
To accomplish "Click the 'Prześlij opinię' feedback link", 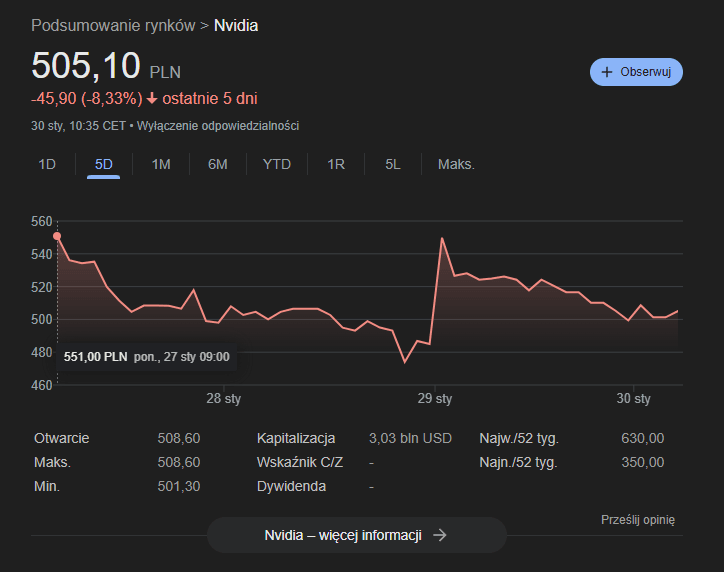I will (638, 519).
